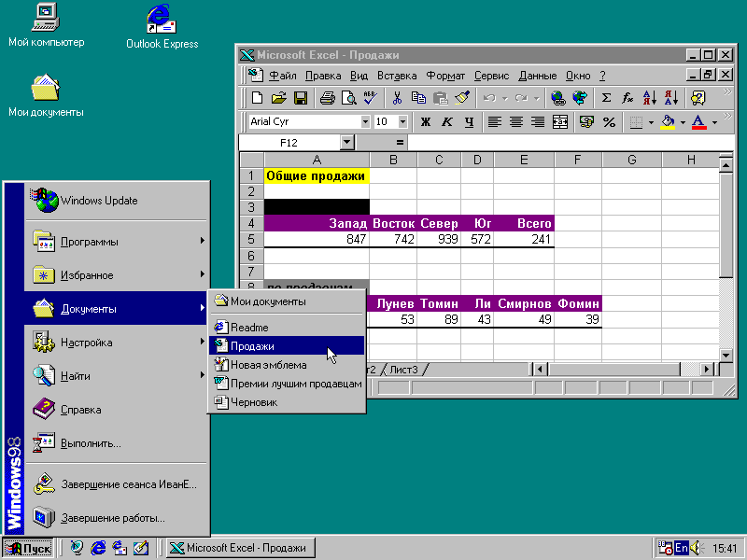The width and height of the screenshot is (747, 560).
Task: Open the Outlook Express desktop icon
Action: [x=162, y=26]
